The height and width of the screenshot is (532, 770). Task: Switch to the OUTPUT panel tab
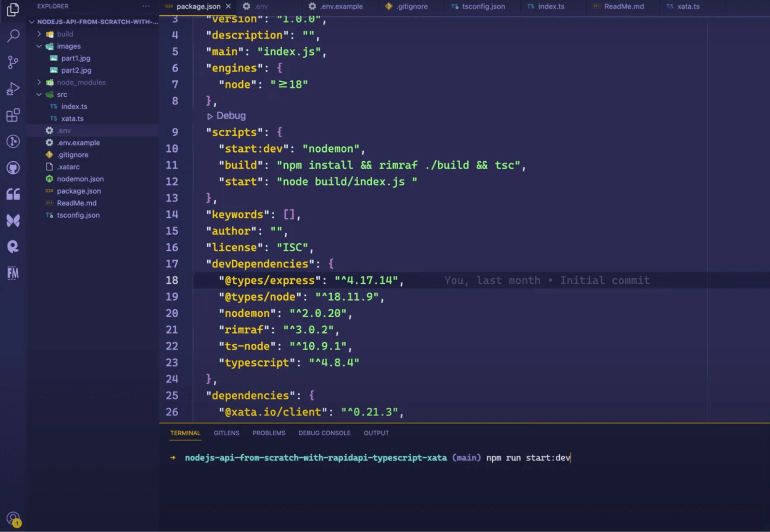click(376, 433)
